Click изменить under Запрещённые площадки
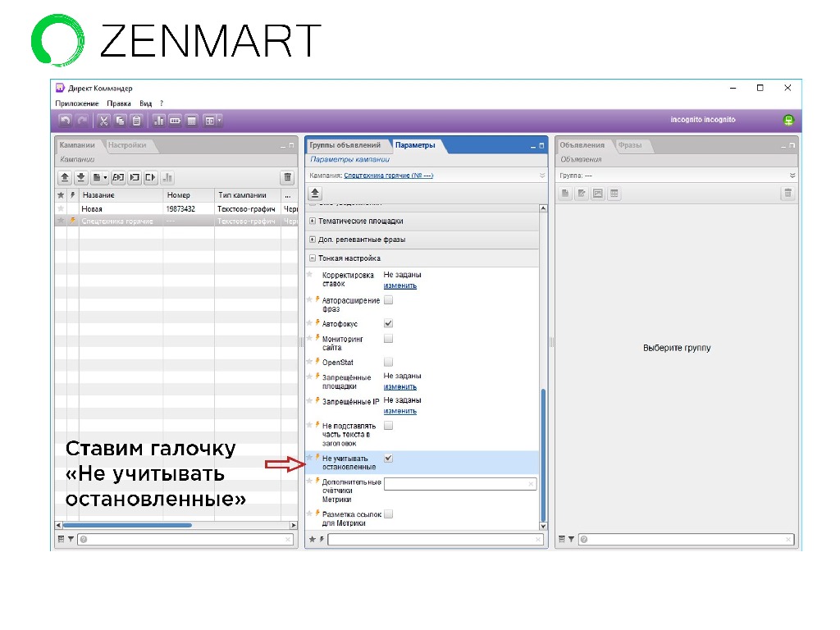Image resolution: width=840 pixels, height=630 pixels. tap(400, 387)
